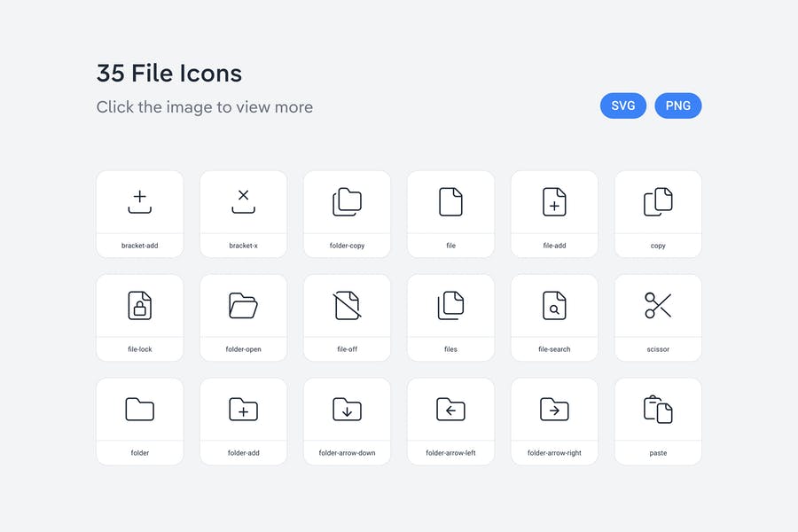Screen dimensions: 798x532
Task: Select the paste clipboard icon
Action: (658, 409)
